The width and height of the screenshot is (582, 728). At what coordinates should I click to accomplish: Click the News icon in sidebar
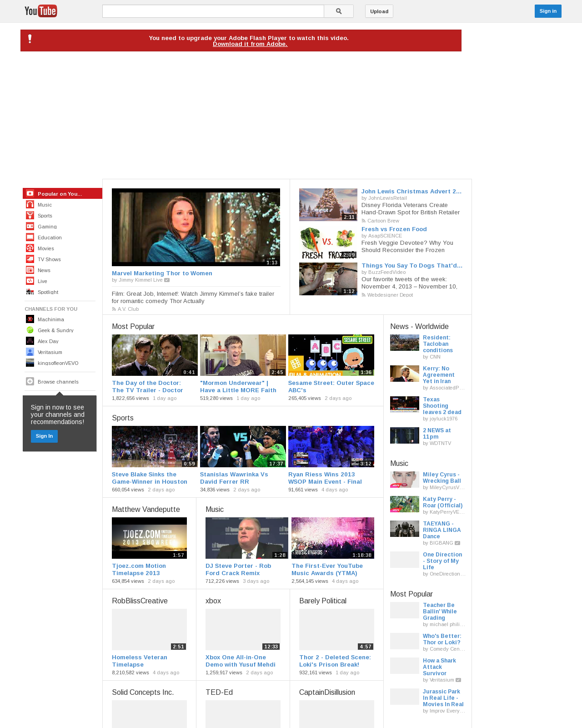30,270
